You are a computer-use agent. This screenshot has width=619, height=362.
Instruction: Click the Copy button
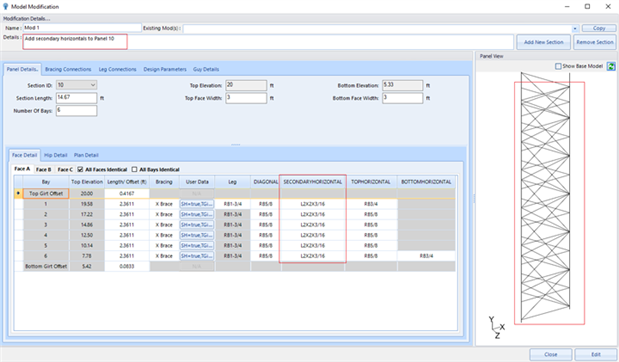[598, 28]
